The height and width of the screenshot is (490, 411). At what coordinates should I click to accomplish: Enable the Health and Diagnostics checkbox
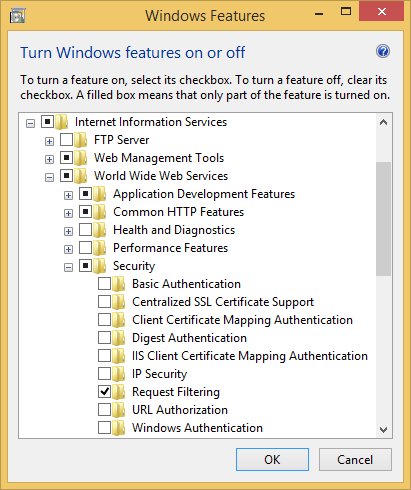tap(85, 230)
